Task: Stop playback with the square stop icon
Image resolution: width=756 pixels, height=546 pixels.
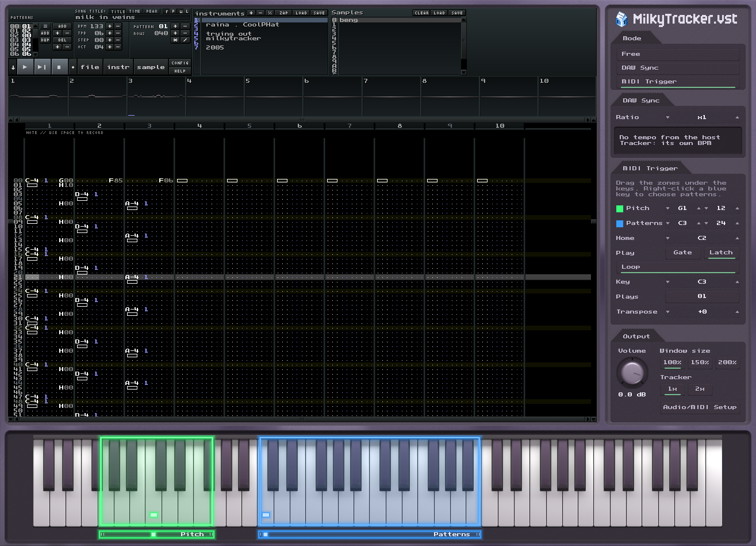Action: pos(59,67)
